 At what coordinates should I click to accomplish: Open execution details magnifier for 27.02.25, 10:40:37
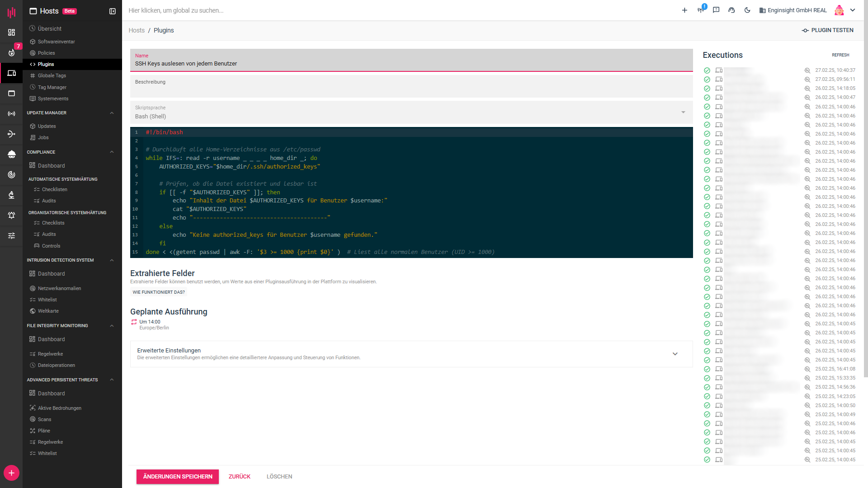807,70
